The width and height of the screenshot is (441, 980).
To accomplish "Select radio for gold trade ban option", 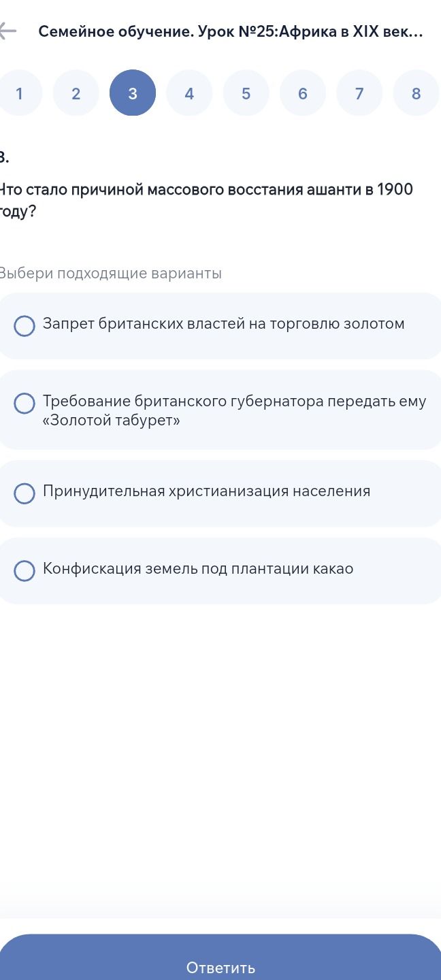I will [x=25, y=326].
